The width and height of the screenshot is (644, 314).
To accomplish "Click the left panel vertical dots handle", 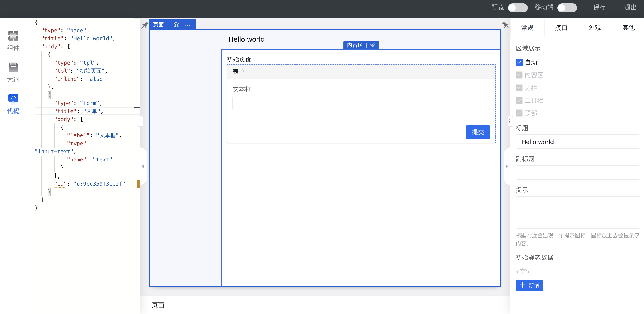I will [140, 122].
